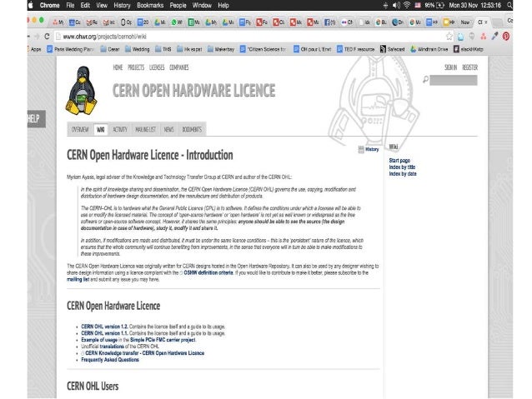The width and height of the screenshot is (532, 399).
Task: Reload the page with the refresh button
Action: (47, 37)
